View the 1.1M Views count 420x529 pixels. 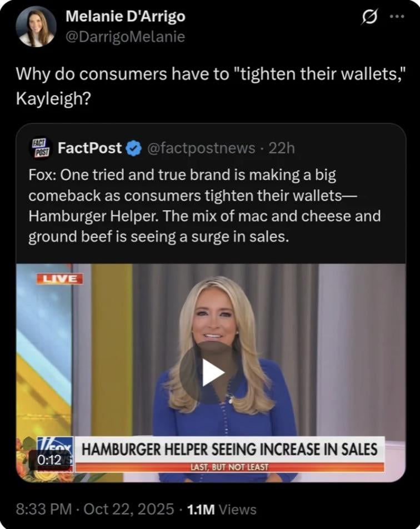(222, 509)
